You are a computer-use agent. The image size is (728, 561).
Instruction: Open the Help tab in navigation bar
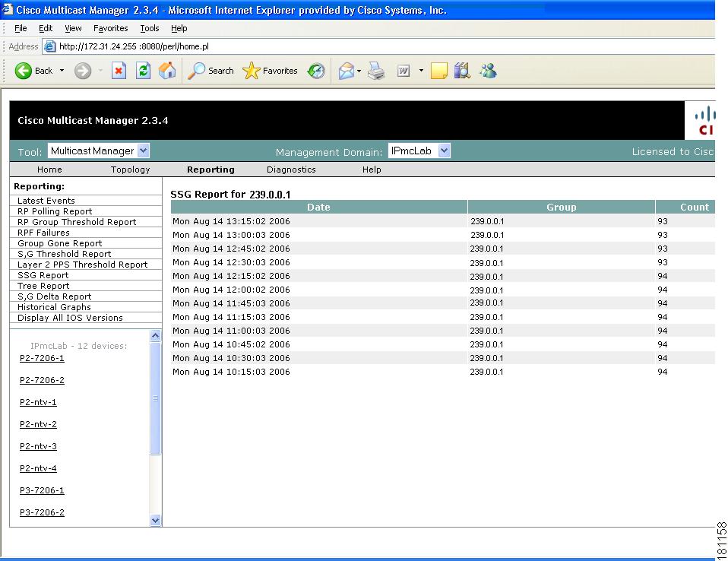click(x=372, y=170)
